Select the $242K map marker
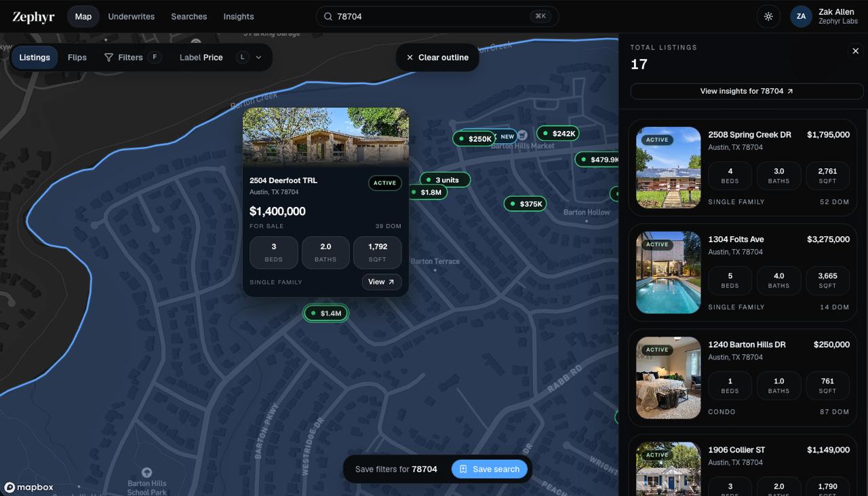This screenshot has width=868, height=496. 558,134
